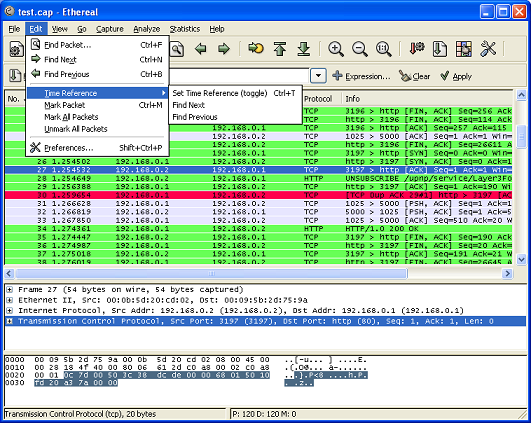Screen dimensions: 531x423
Task: Reset zoom to normal size 1:1
Action: tap(384, 49)
